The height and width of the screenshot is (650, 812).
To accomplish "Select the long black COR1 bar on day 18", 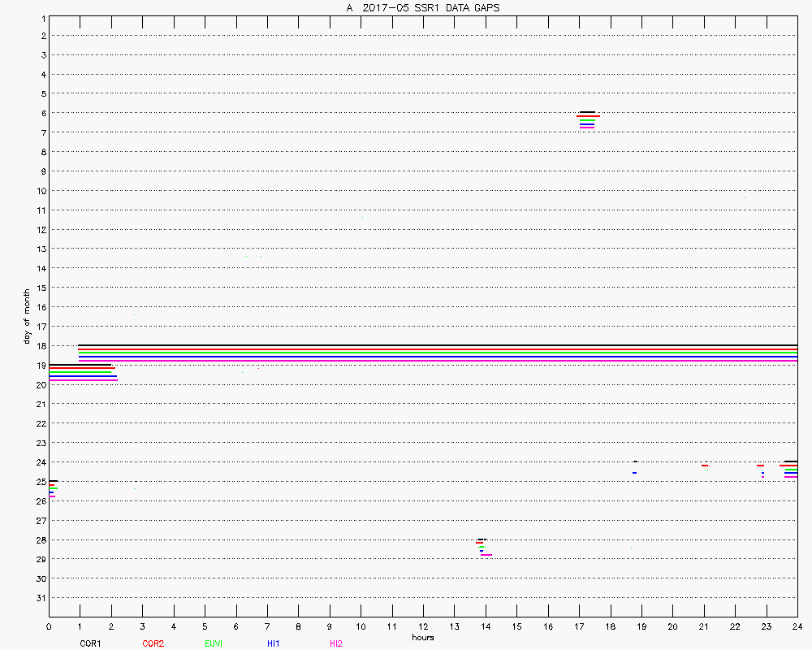I will [x=438, y=344].
